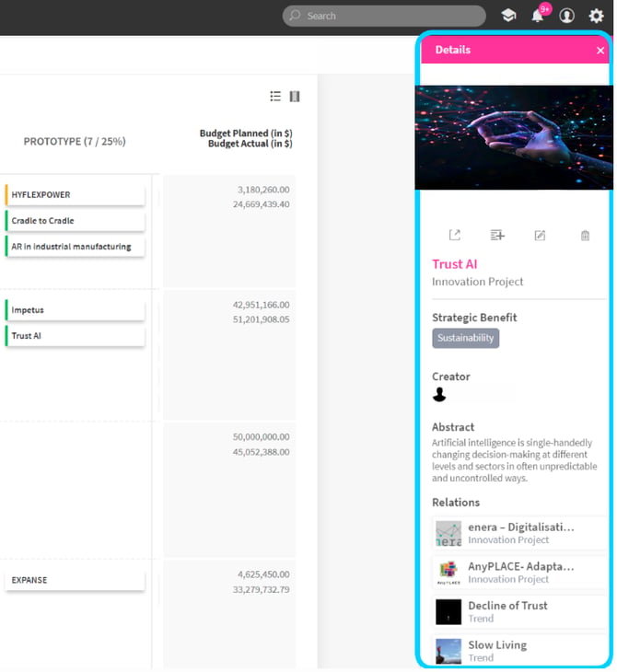
Task: Open Trust AI in new window icon
Action: tap(455, 235)
